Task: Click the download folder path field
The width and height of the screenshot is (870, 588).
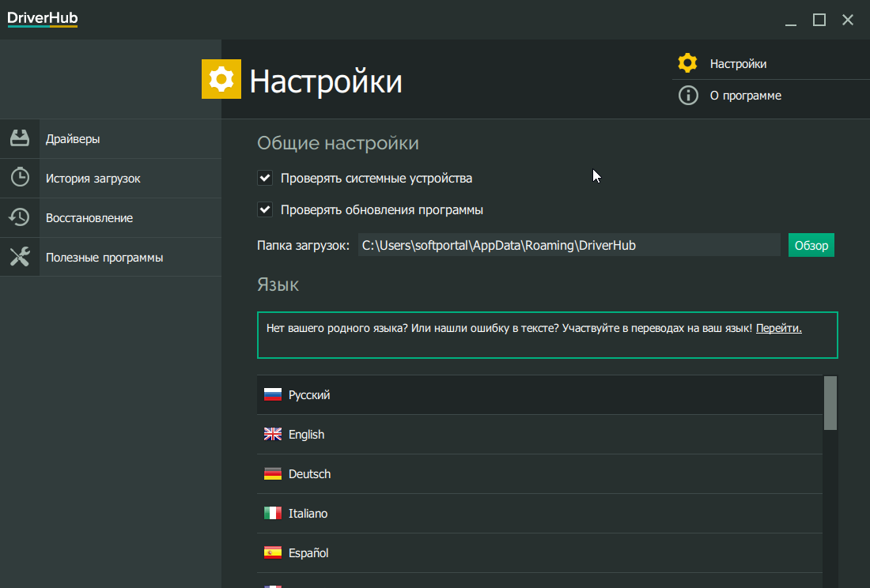Action: 569,245
